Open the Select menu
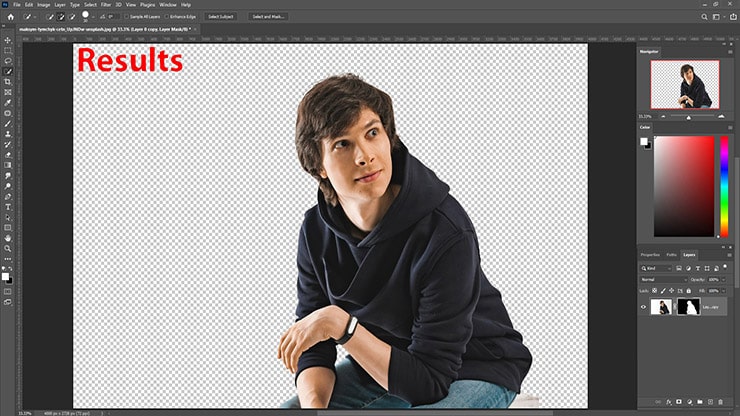The height and width of the screenshot is (416, 740). click(90, 5)
